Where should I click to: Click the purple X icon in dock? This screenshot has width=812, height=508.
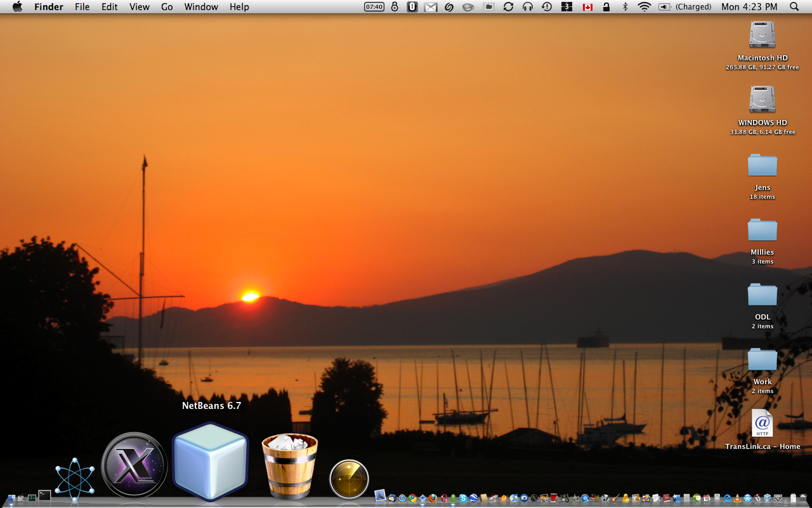[x=134, y=465]
